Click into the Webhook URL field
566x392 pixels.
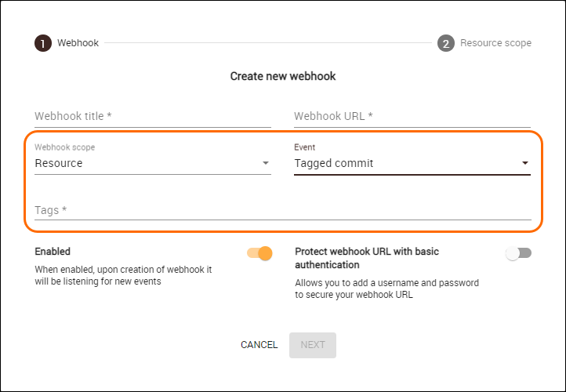[x=412, y=116]
